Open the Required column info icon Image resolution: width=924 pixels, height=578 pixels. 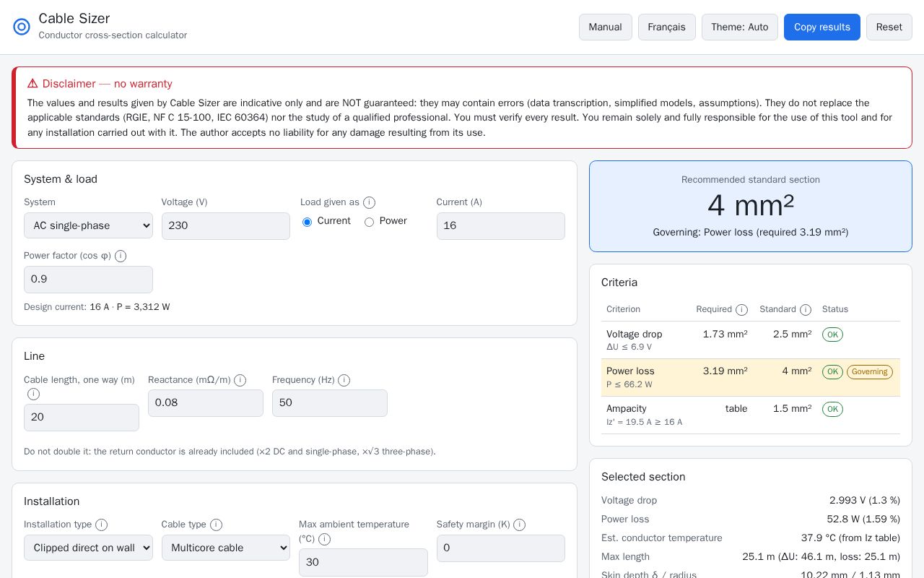pos(741,309)
